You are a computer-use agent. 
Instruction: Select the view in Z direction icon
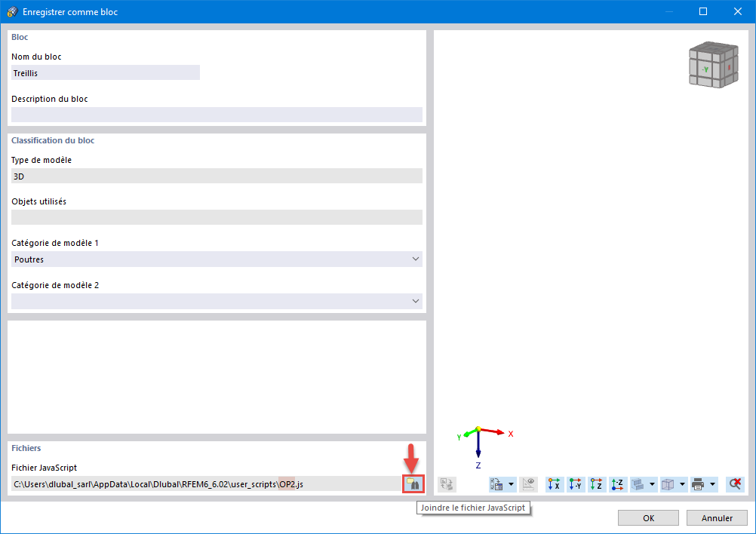(596, 484)
